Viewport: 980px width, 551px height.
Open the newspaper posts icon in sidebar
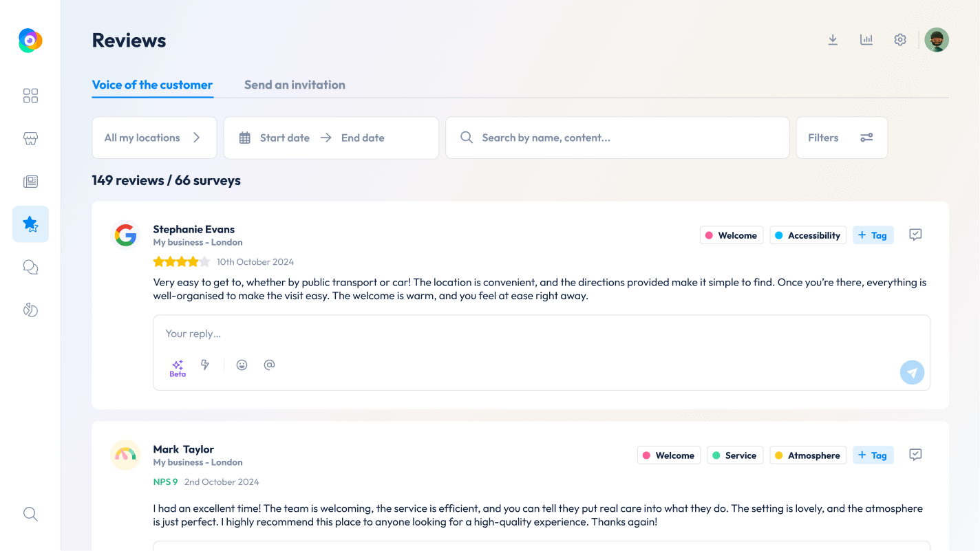30,182
